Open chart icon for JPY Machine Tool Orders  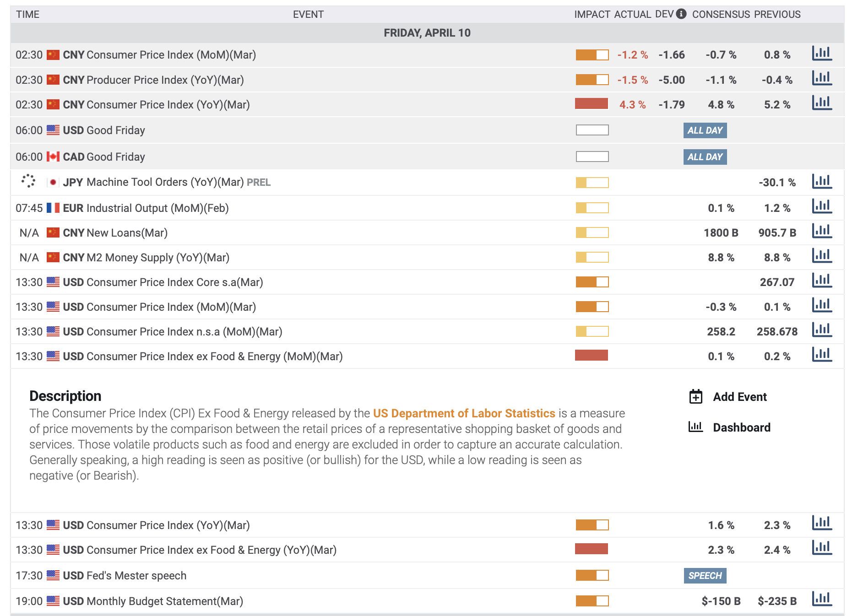pos(821,181)
